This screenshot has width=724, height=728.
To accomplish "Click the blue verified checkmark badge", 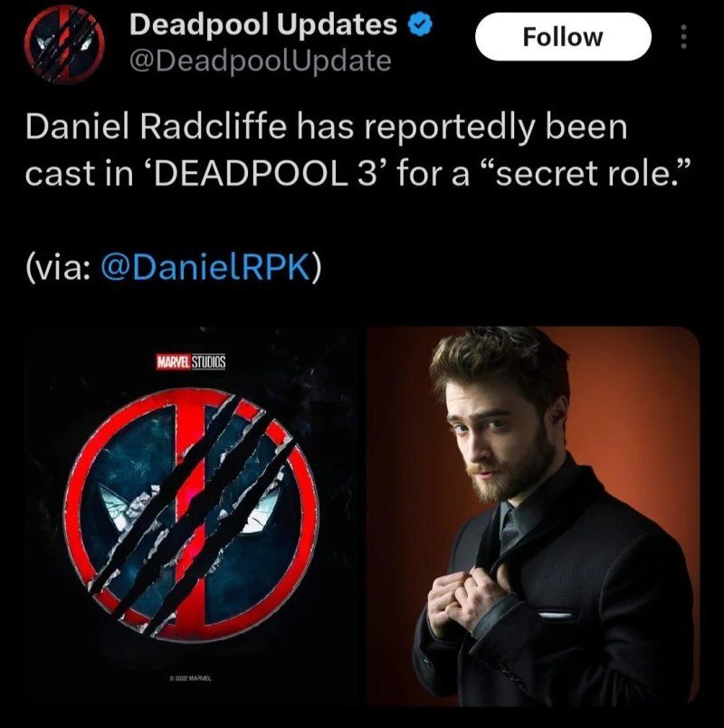I will click(x=421, y=24).
